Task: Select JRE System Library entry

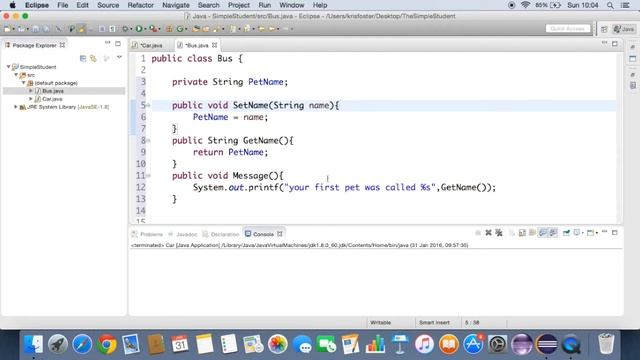Action: coord(68,107)
